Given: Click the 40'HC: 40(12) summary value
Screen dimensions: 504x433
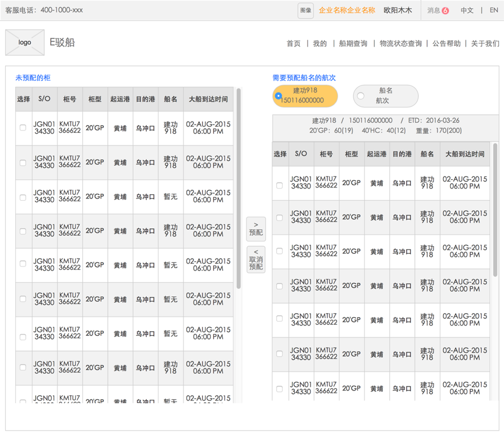Looking at the screenshot, I should point(384,130).
